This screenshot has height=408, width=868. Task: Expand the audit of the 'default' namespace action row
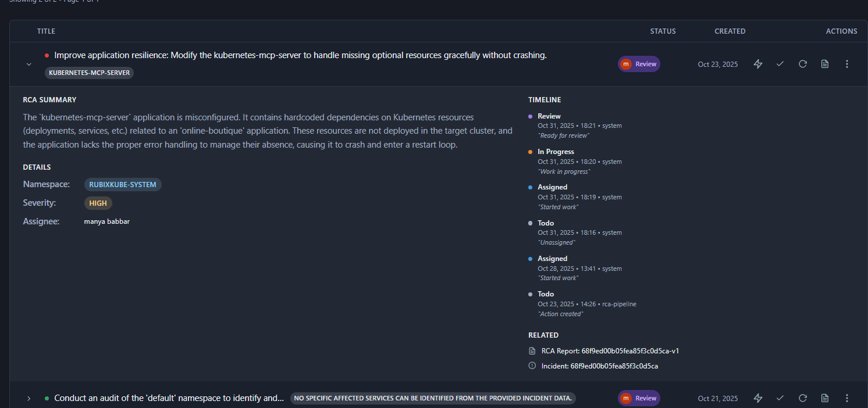pyautogui.click(x=29, y=398)
